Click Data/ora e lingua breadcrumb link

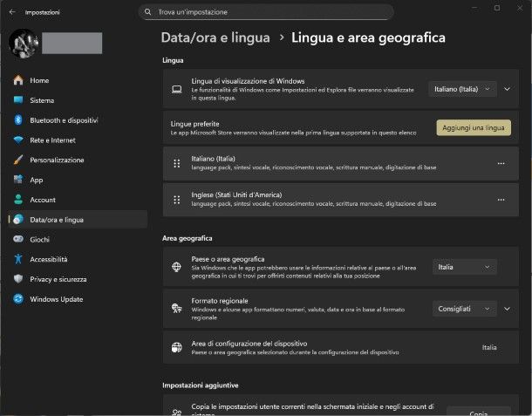tap(215, 38)
